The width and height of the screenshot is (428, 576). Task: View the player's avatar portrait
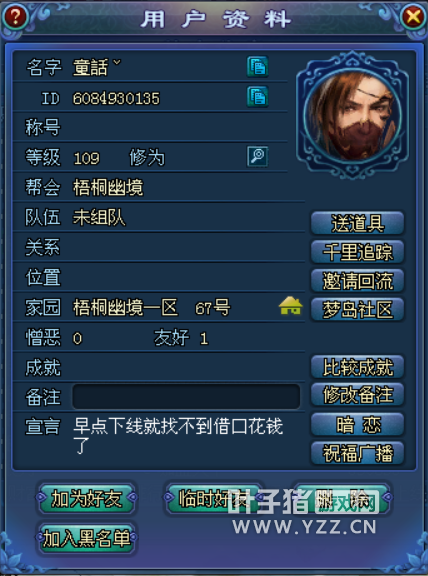point(353,115)
